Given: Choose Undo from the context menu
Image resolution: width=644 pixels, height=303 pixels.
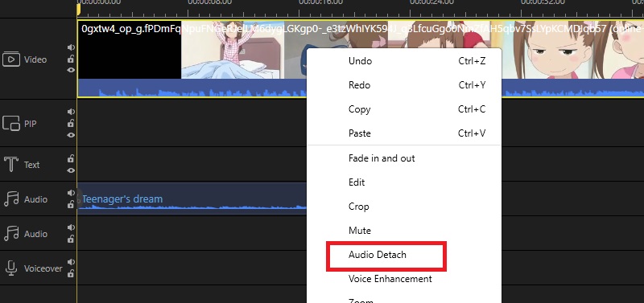Looking at the screenshot, I should tap(404, 61).
